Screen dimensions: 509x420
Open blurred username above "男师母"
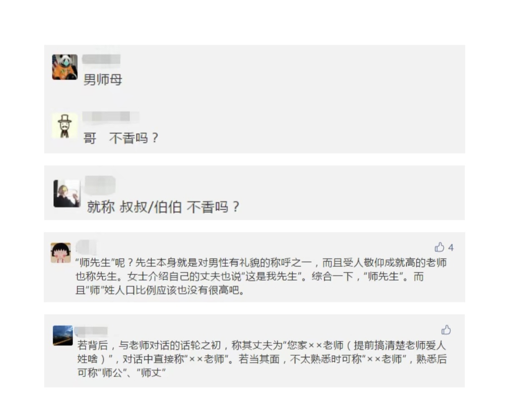coord(101,59)
